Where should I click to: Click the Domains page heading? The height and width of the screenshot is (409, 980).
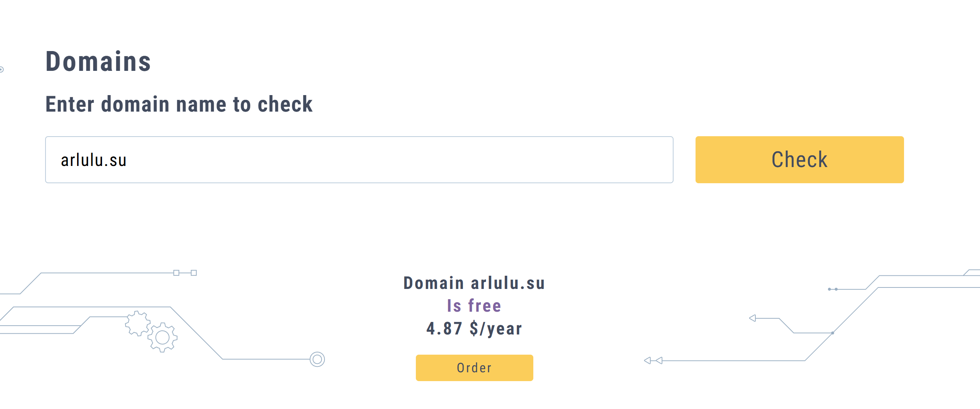click(98, 62)
